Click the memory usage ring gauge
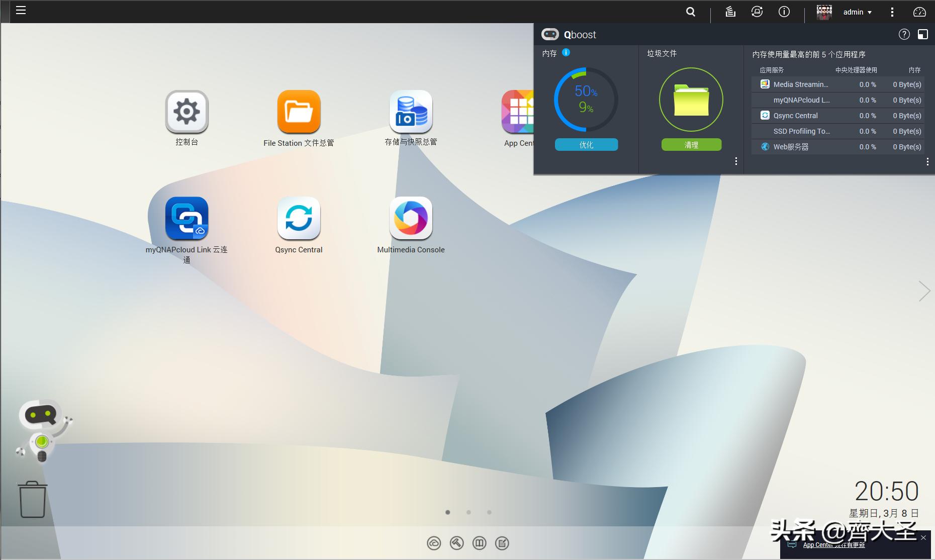This screenshot has width=935, height=560. tap(586, 100)
